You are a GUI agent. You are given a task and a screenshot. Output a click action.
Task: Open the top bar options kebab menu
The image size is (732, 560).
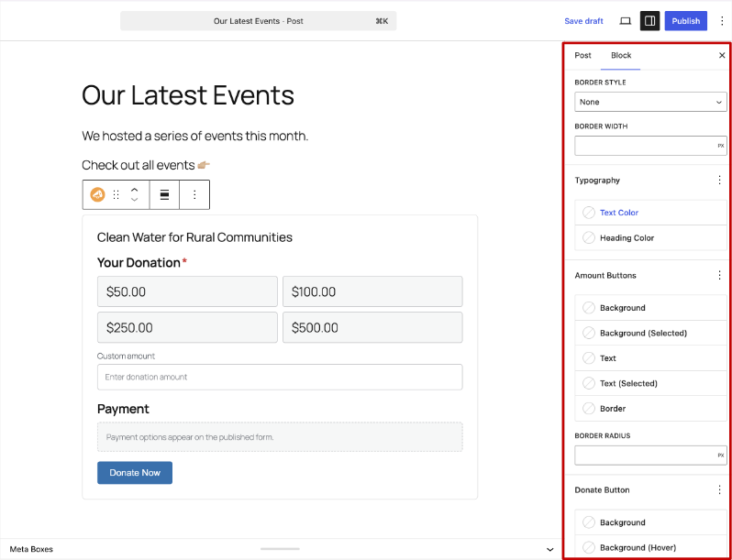pos(722,21)
